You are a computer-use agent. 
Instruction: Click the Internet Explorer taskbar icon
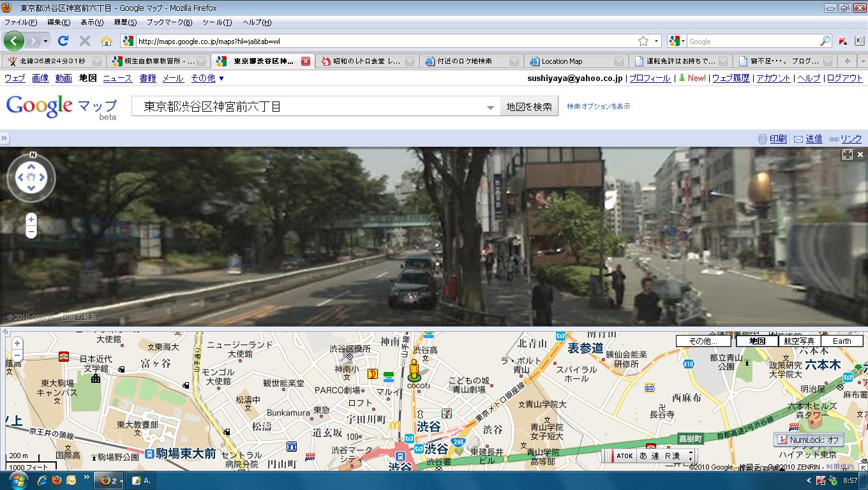point(43,480)
